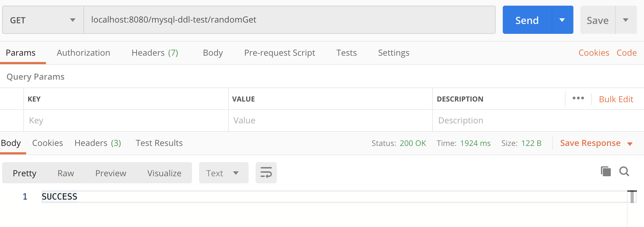Viewport: 644px width, 227px height.
Task: Switch to the Preview response view
Action: point(111,173)
